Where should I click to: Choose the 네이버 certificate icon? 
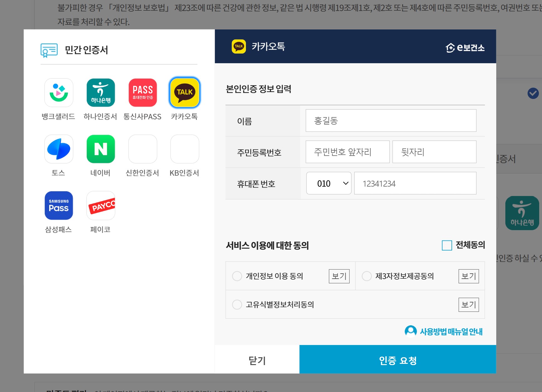click(x=101, y=149)
